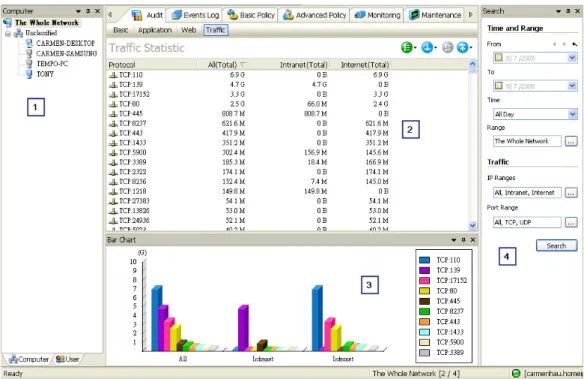584x379 pixels.
Task: Open the Computer panel menu arrow
Action: click(79, 11)
